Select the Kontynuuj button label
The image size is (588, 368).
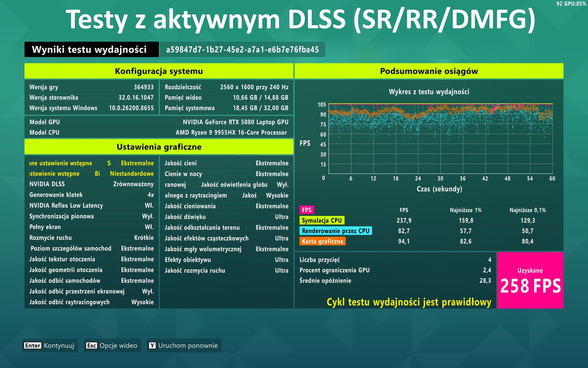59,346
